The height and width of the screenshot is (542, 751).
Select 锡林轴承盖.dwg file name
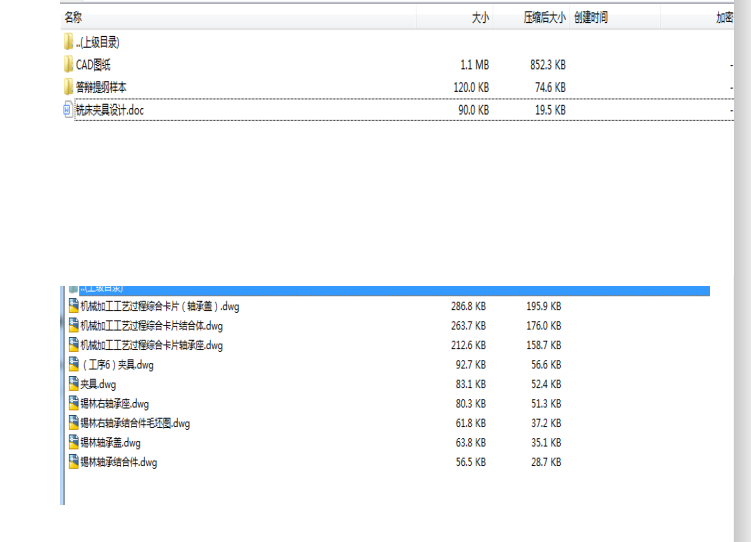point(111,443)
